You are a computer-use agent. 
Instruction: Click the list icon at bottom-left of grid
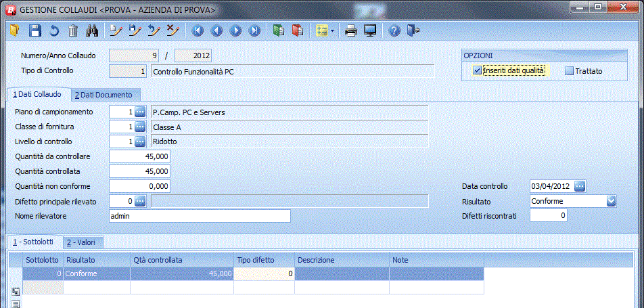[x=16, y=305]
